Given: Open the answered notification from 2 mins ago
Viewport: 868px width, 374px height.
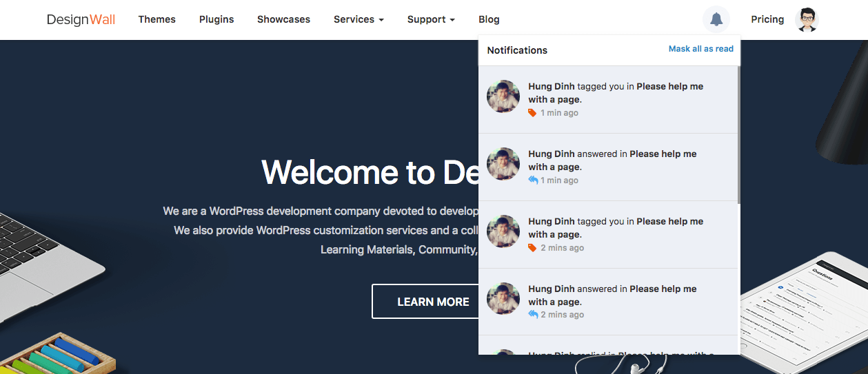Looking at the screenshot, I should pyautogui.click(x=608, y=302).
